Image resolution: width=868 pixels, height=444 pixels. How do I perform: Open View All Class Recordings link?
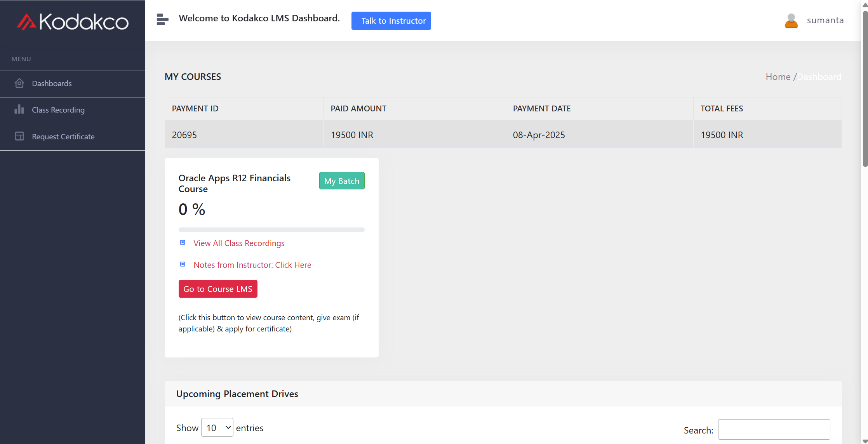[x=239, y=243]
